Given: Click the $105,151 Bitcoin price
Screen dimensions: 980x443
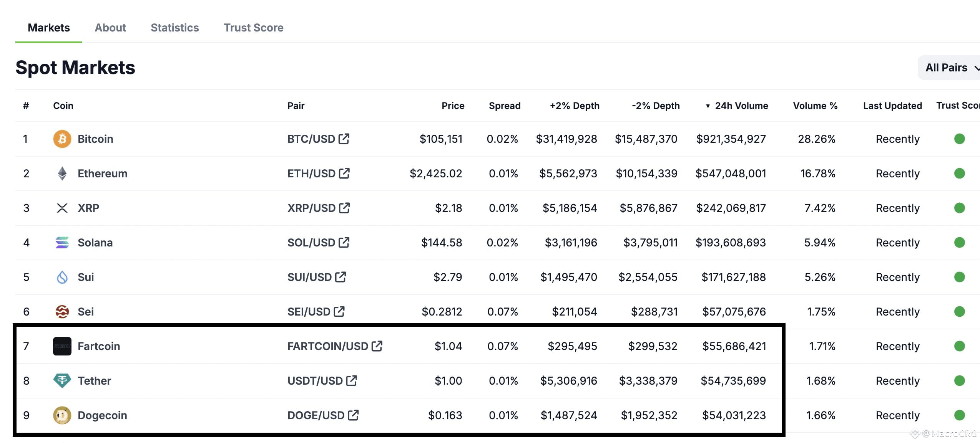Looking at the screenshot, I should tap(441, 139).
